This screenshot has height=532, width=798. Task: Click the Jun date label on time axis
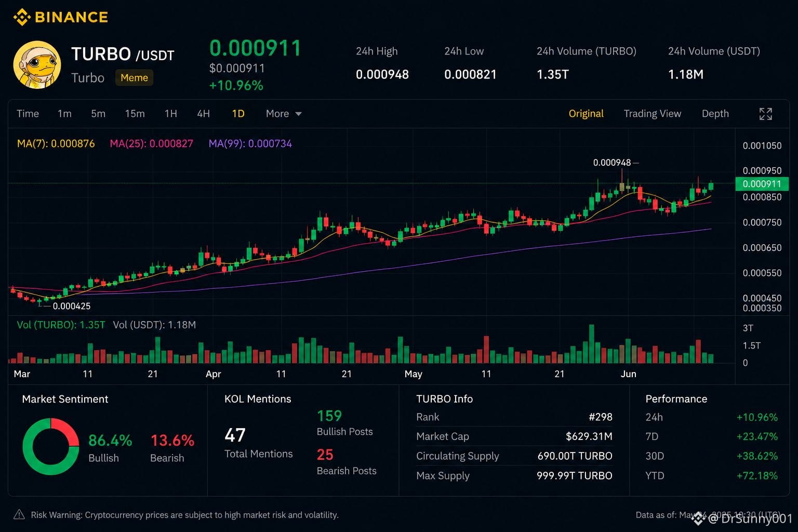628,374
